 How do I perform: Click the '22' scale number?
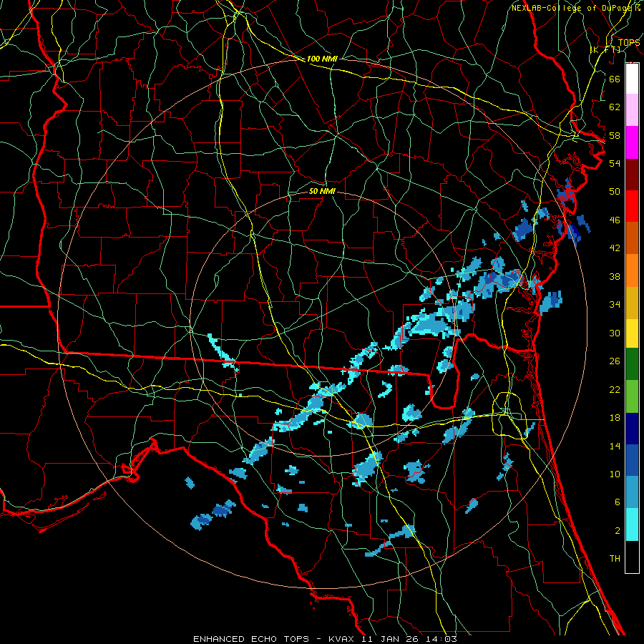(615, 389)
